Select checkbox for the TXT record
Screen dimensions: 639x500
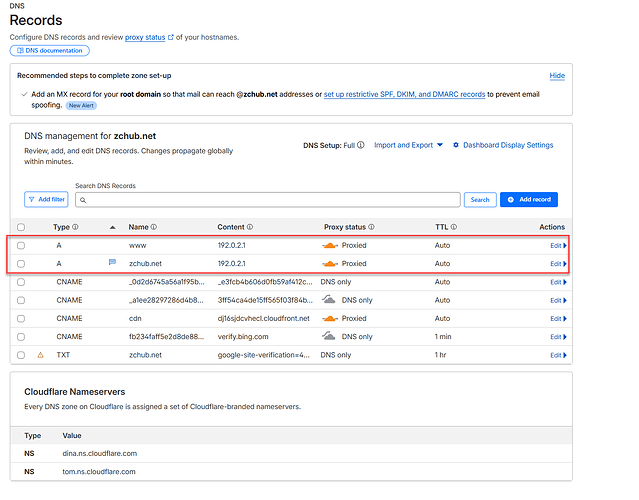tap(21, 355)
